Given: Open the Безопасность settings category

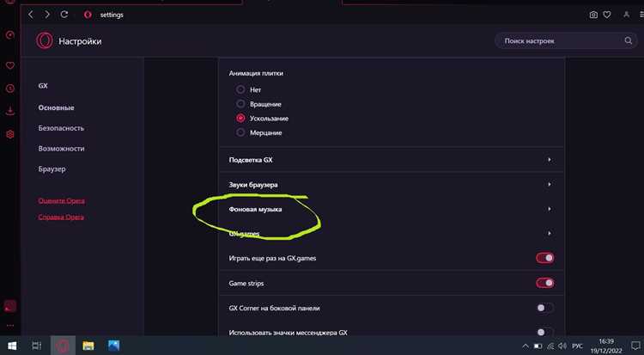Looking at the screenshot, I should pyautogui.click(x=61, y=128).
